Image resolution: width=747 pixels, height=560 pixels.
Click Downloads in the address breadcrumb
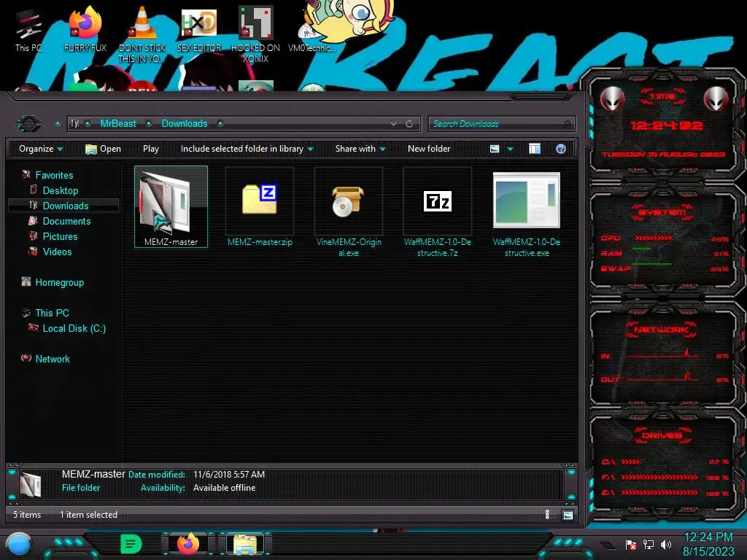(x=185, y=124)
